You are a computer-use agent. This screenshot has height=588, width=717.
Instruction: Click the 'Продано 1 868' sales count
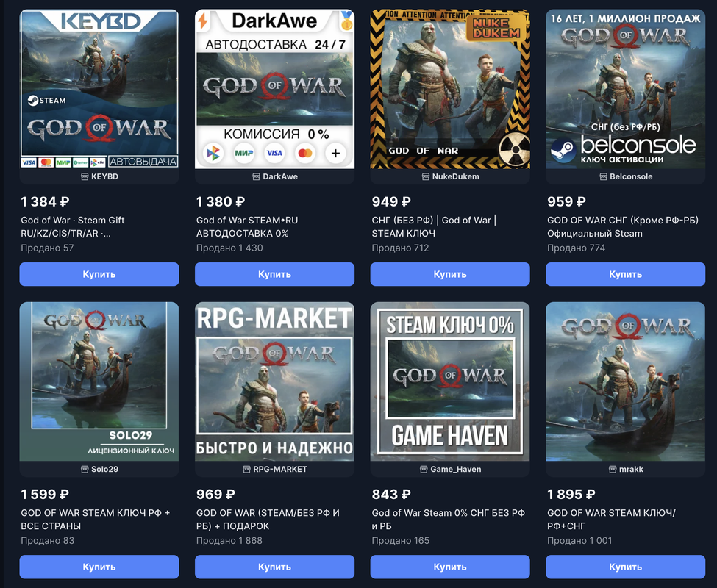(229, 541)
